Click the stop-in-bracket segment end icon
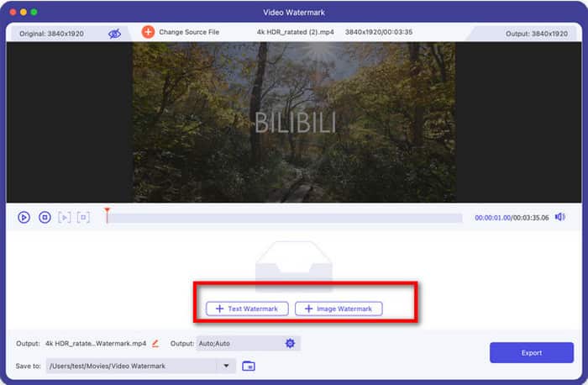 point(83,217)
